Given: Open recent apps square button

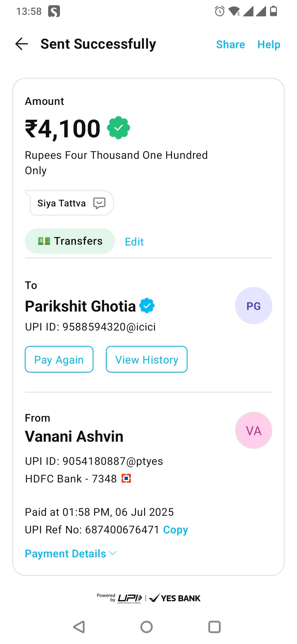Looking at the screenshot, I should click(215, 627).
